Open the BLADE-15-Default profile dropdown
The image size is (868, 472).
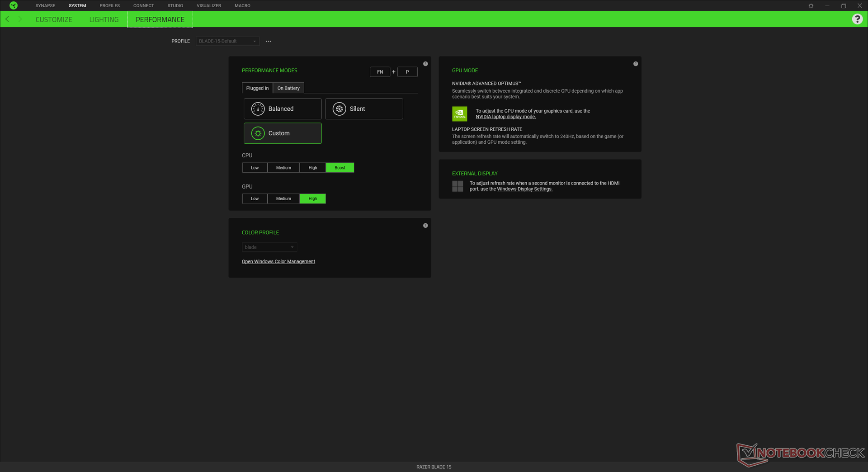(228, 41)
